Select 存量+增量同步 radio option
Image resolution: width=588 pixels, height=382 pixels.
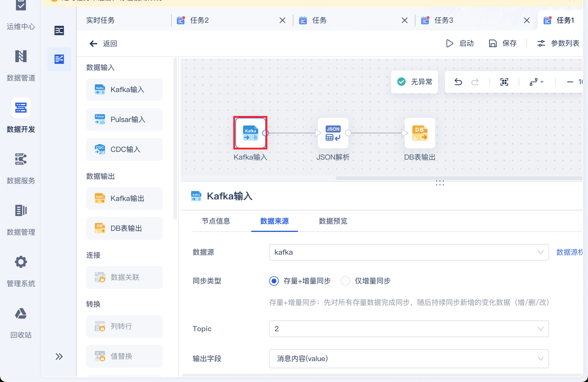[274, 281]
